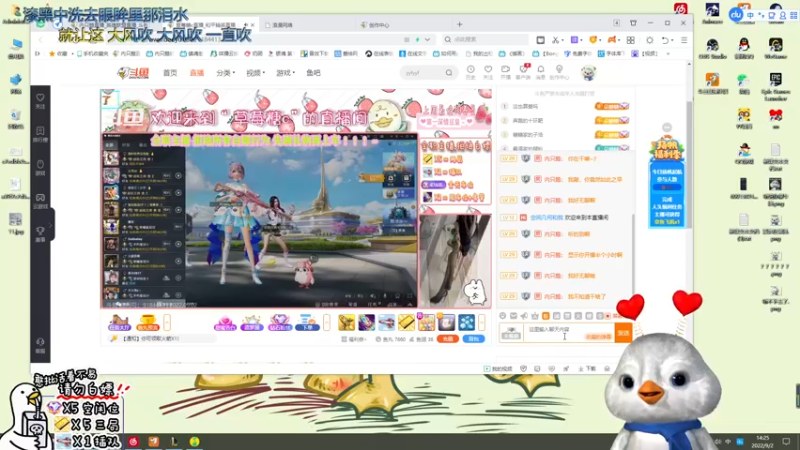Click the blue username in welcome message
Screen dimensions: 800x450
[546, 217]
